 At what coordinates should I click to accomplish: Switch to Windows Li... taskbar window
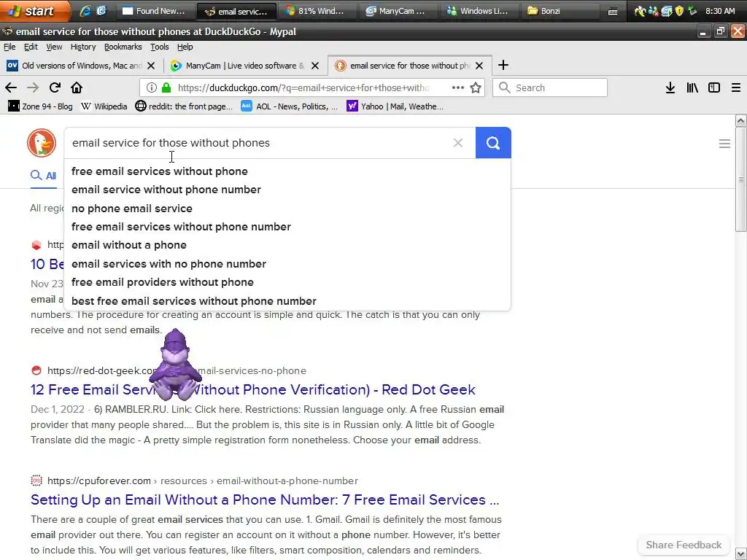[478, 11]
